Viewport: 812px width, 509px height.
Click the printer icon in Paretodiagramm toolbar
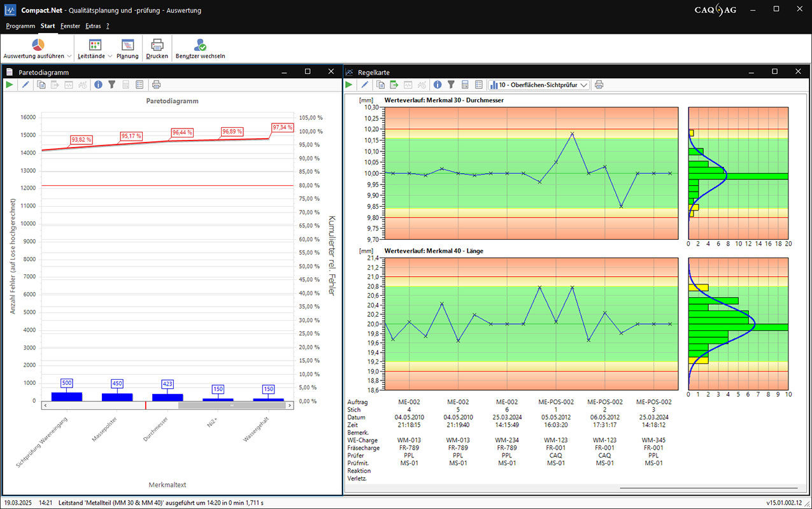(x=157, y=85)
